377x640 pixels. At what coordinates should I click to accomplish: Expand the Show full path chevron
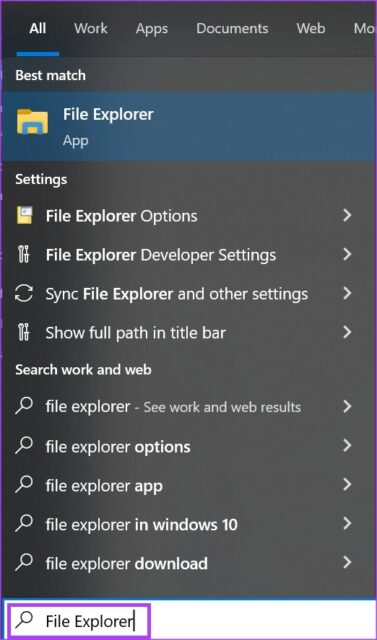(x=347, y=332)
